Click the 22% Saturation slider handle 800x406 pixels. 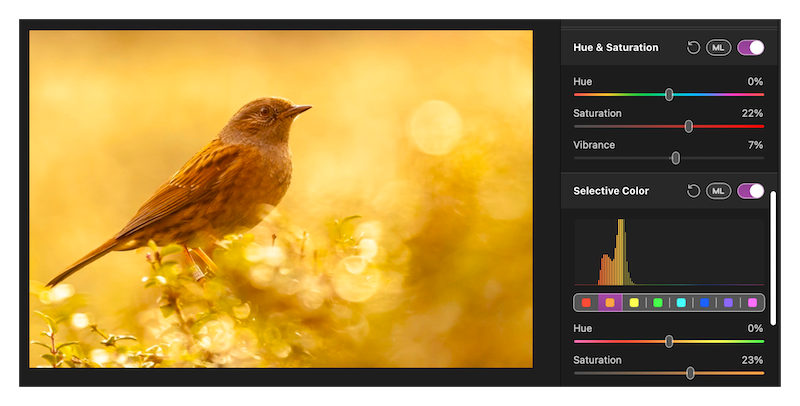(688, 126)
